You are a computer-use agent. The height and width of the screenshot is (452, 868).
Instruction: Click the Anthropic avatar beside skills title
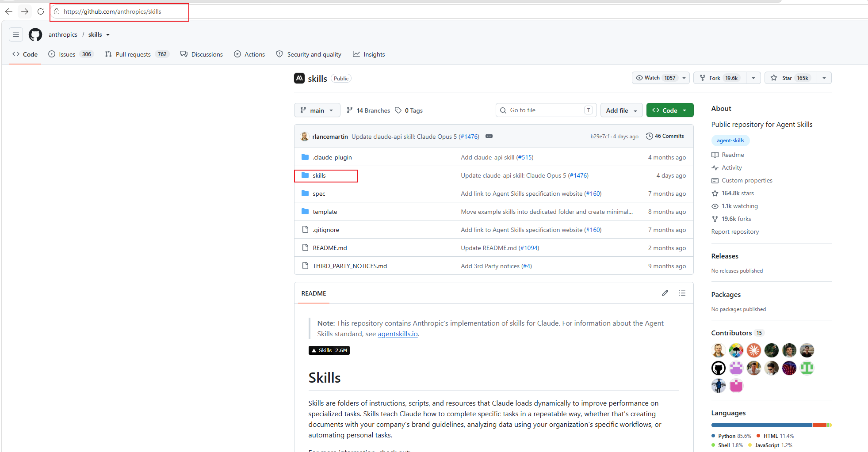click(x=299, y=78)
